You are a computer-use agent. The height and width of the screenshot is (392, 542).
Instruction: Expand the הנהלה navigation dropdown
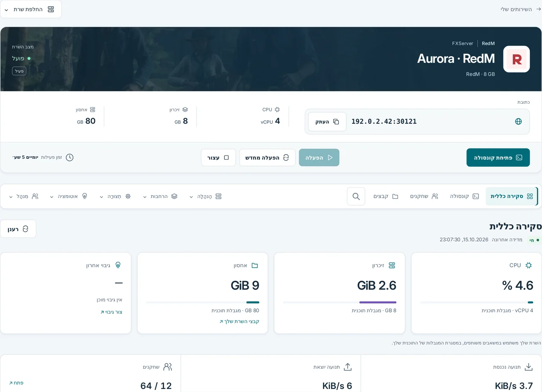(x=205, y=196)
